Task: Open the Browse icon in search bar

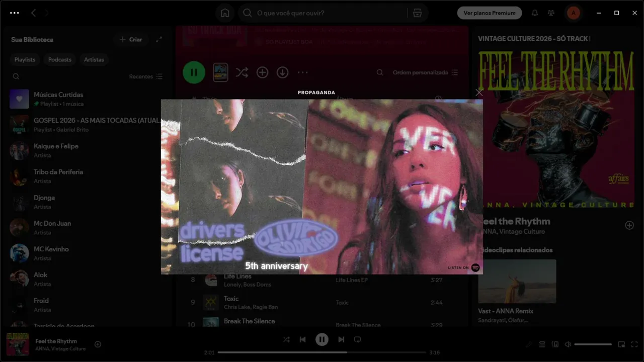Action: 417,13
